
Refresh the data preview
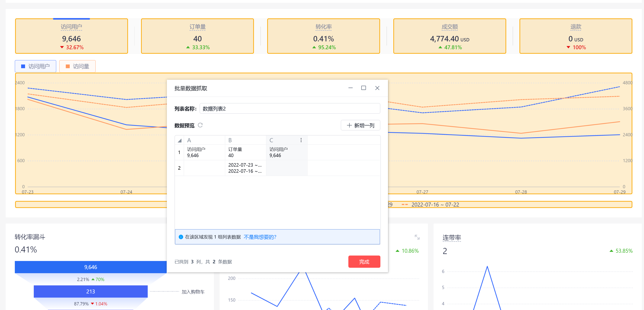click(200, 125)
